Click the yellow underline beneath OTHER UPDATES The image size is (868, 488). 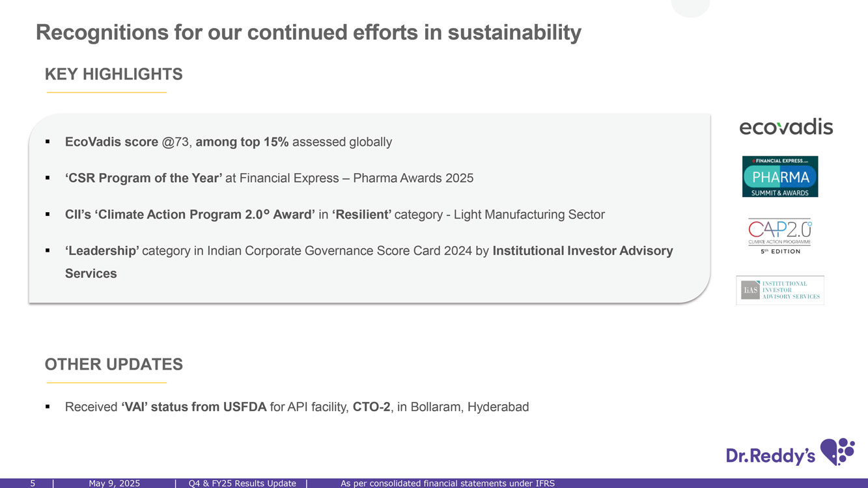[x=106, y=383]
